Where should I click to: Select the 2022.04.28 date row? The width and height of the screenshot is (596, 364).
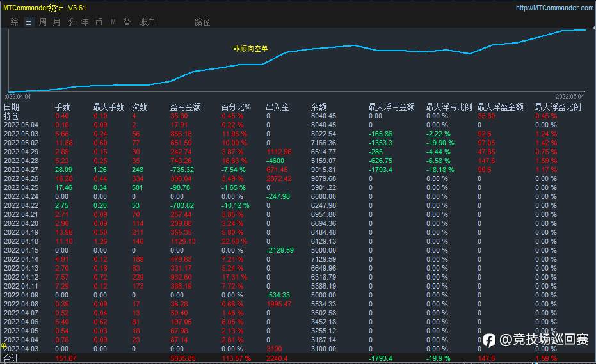click(21, 161)
